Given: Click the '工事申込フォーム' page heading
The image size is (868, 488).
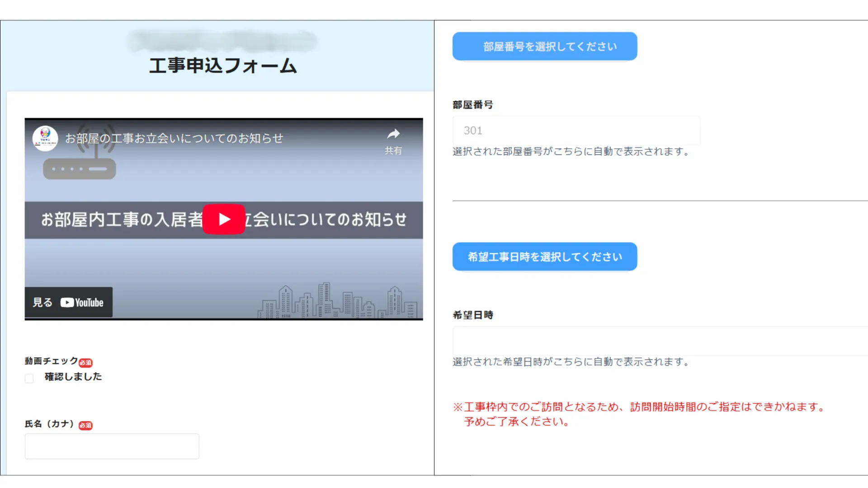Looking at the screenshot, I should click(223, 66).
